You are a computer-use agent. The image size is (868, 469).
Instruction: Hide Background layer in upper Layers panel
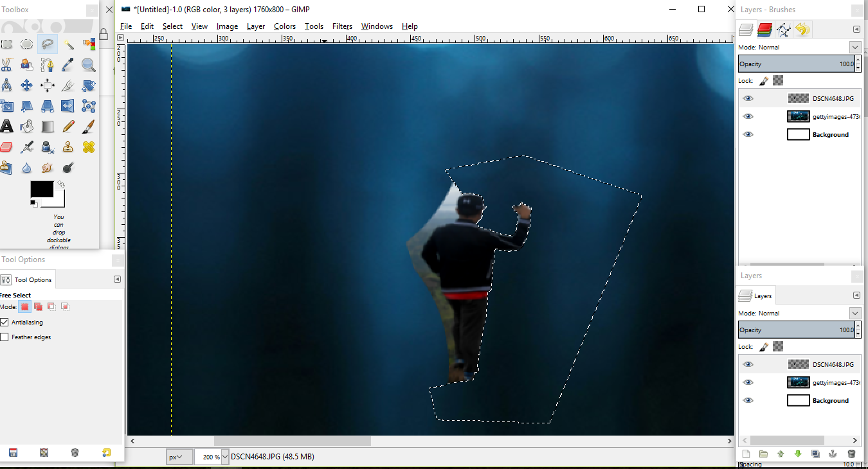tap(748, 134)
